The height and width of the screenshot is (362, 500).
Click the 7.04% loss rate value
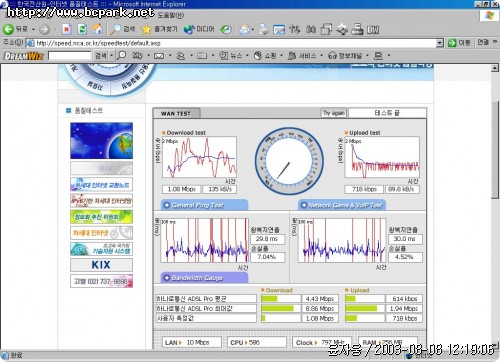pyautogui.click(x=267, y=257)
